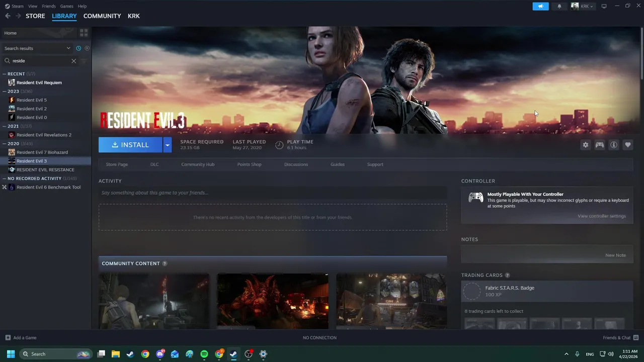Open the Community Hub link
The width and height of the screenshot is (644, 362).
click(198, 164)
